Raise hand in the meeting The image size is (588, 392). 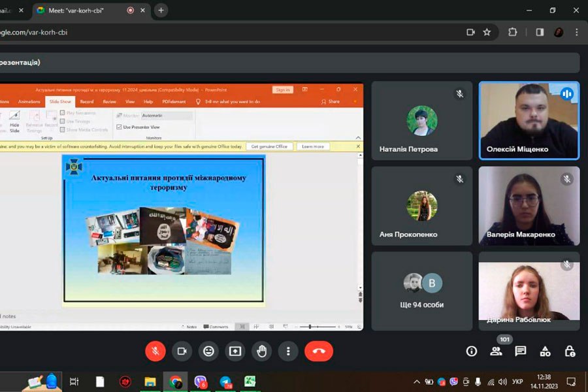coord(262,351)
